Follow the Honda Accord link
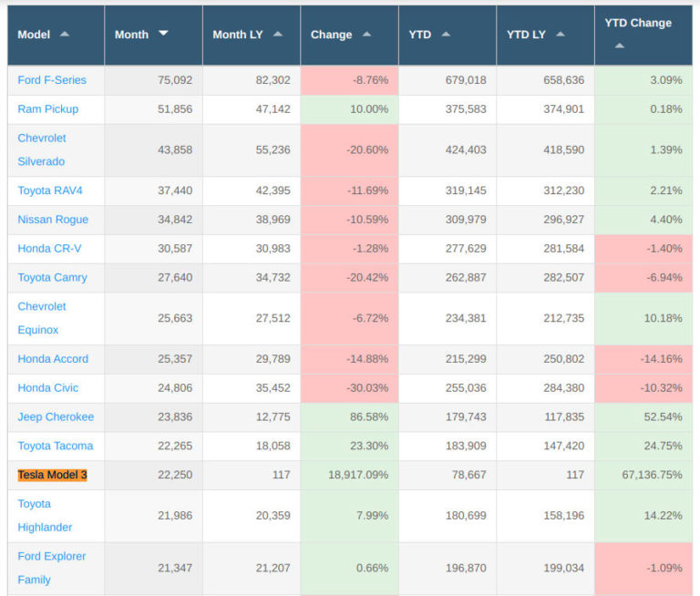Screen dimensions: 700x596 pos(53,358)
